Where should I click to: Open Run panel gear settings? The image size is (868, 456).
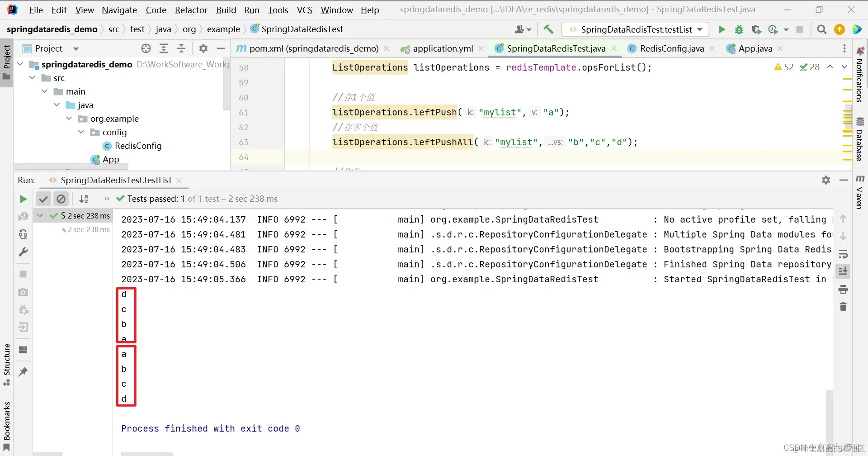(x=826, y=180)
